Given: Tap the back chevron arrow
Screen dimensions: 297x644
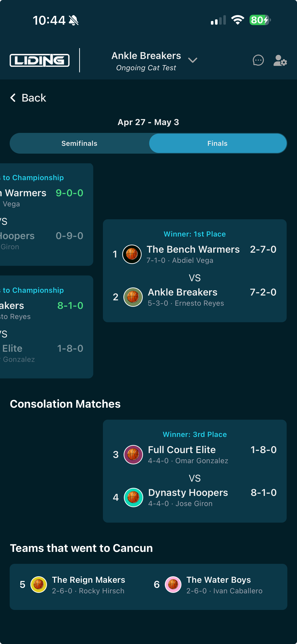Looking at the screenshot, I should click(x=13, y=98).
